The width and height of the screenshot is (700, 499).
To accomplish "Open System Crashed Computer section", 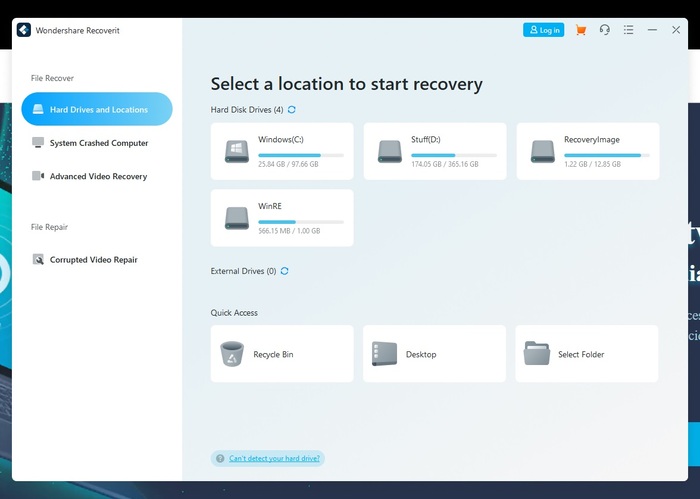I will 98,143.
